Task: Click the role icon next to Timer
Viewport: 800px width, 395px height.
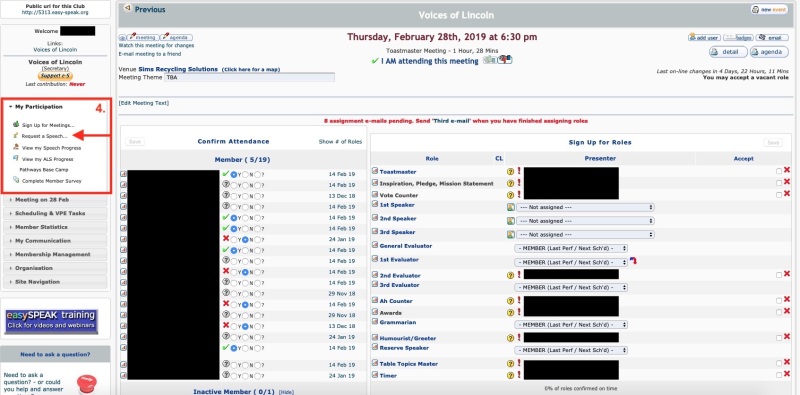Action: point(375,375)
